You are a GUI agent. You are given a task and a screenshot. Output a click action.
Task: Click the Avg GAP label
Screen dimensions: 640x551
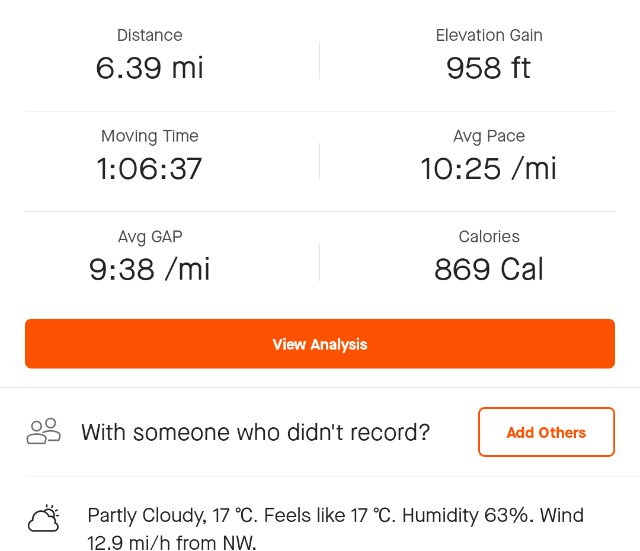(150, 237)
